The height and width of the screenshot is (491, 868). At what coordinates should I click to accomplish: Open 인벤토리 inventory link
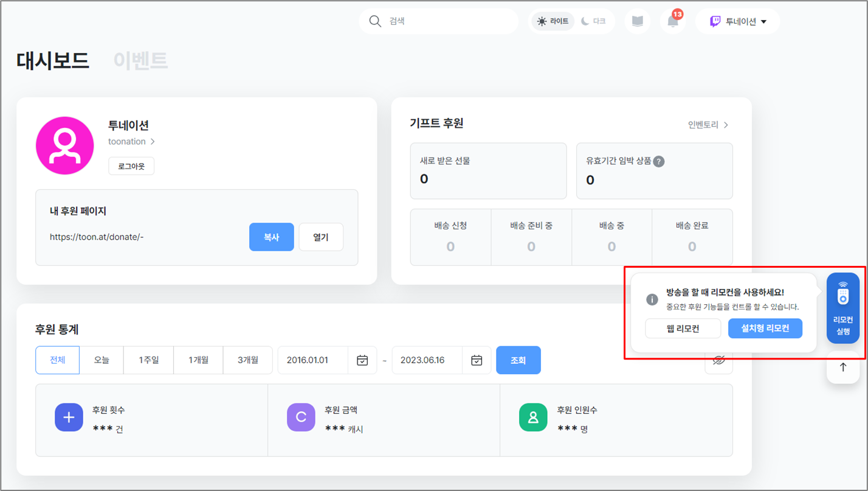(x=708, y=125)
